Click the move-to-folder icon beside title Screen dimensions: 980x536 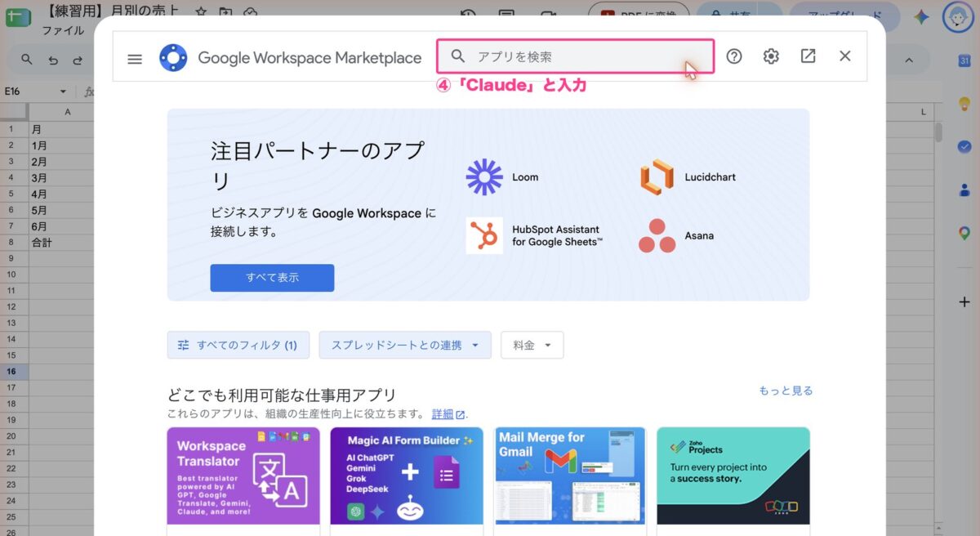click(226, 13)
